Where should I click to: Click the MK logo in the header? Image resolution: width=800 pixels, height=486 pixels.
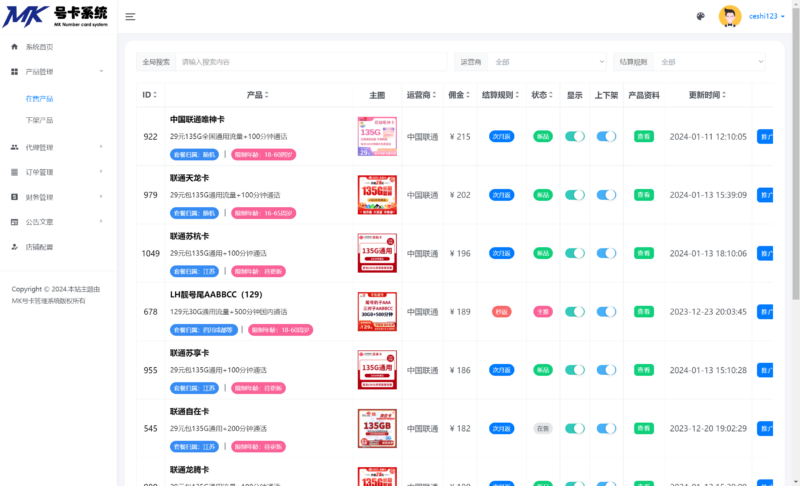coord(55,16)
